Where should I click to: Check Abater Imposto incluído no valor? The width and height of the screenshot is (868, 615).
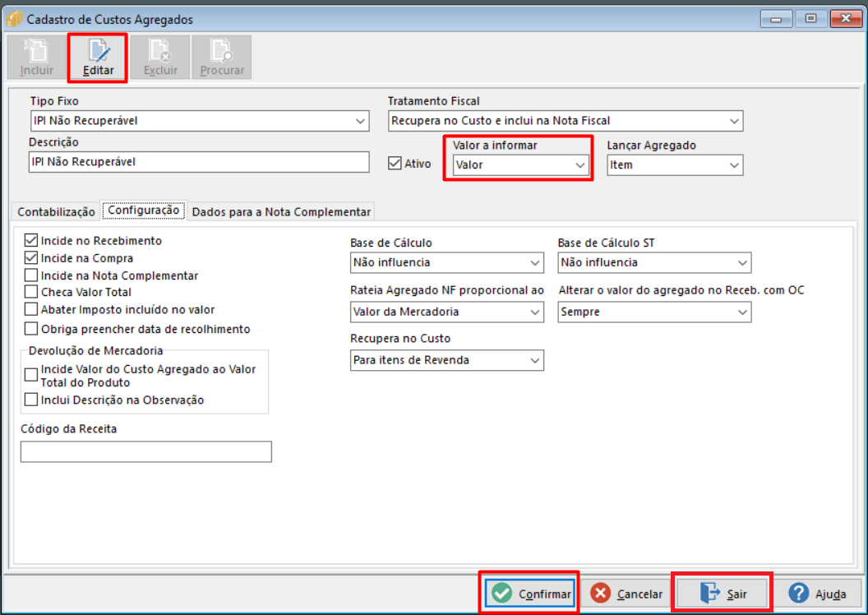coord(31,309)
